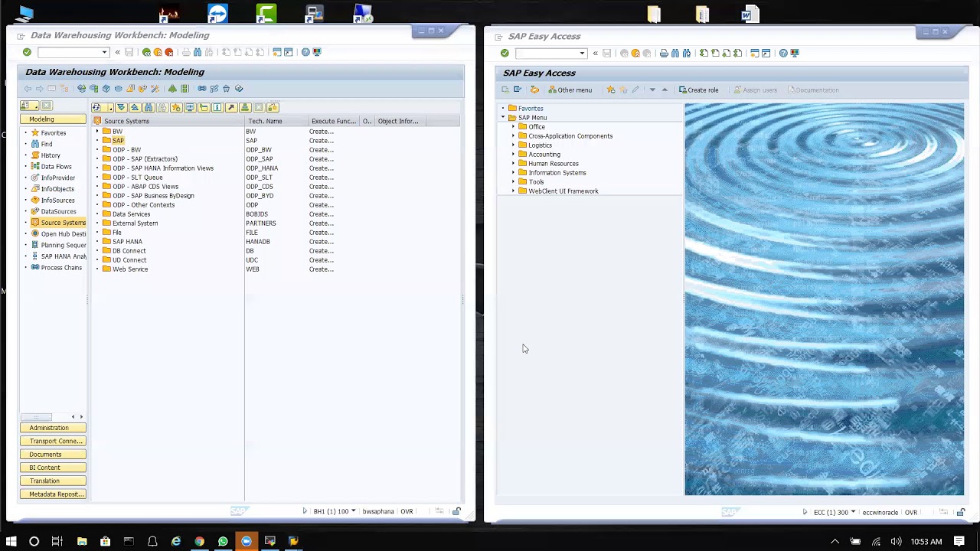The width and height of the screenshot is (980, 551).
Task: Open the Transport Connection section
Action: pyautogui.click(x=53, y=441)
